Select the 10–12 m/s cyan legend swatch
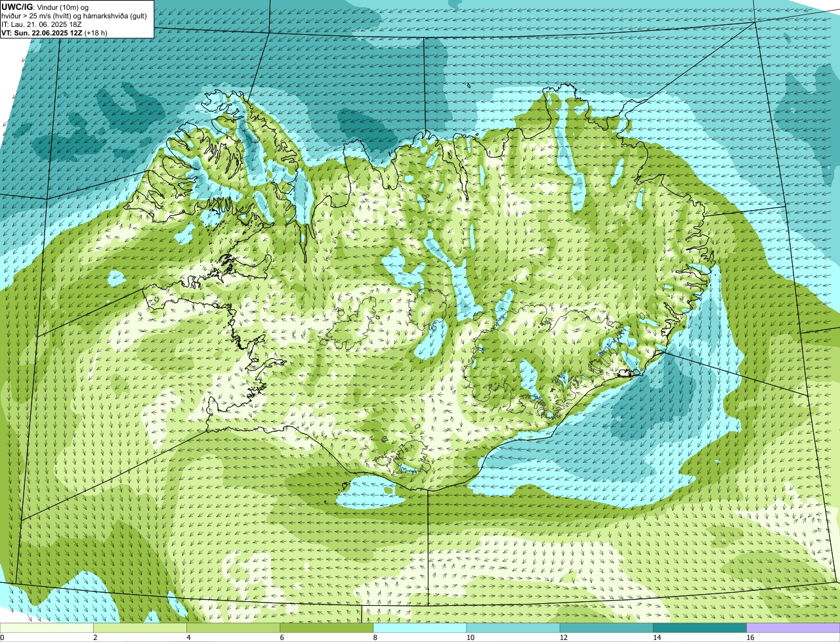This screenshot has height=642, width=840. click(513, 628)
